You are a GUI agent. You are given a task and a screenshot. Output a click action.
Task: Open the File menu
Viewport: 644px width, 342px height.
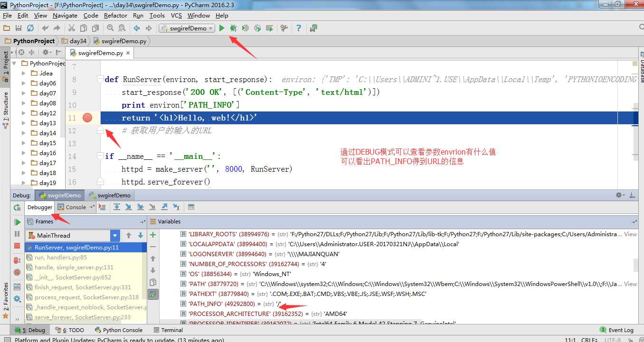click(x=7, y=15)
